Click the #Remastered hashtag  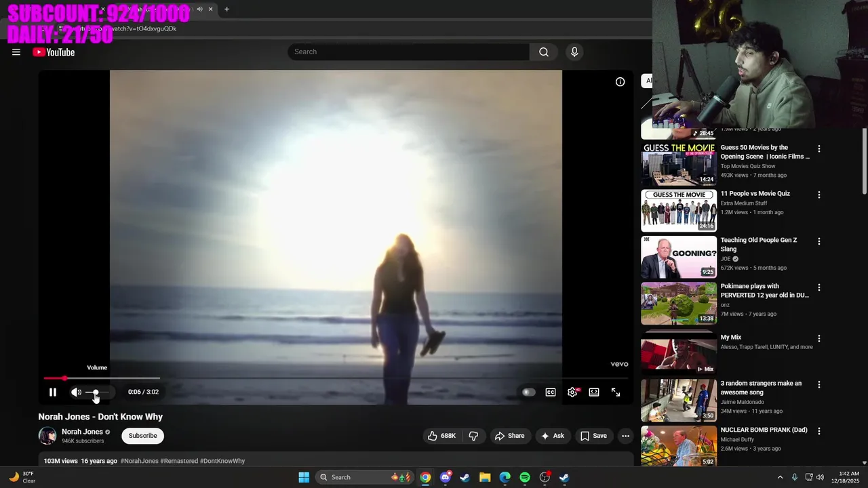pyautogui.click(x=179, y=461)
